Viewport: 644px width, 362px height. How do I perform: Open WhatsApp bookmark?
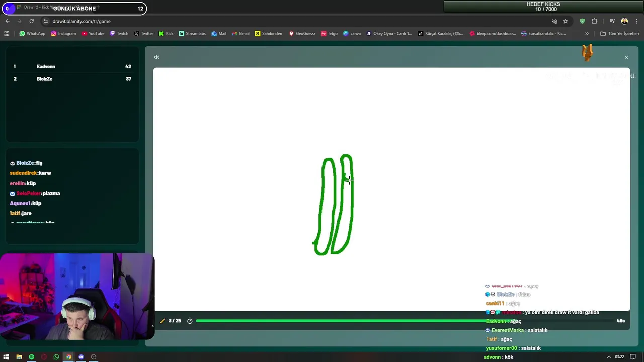pyautogui.click(x=32, y=34)
